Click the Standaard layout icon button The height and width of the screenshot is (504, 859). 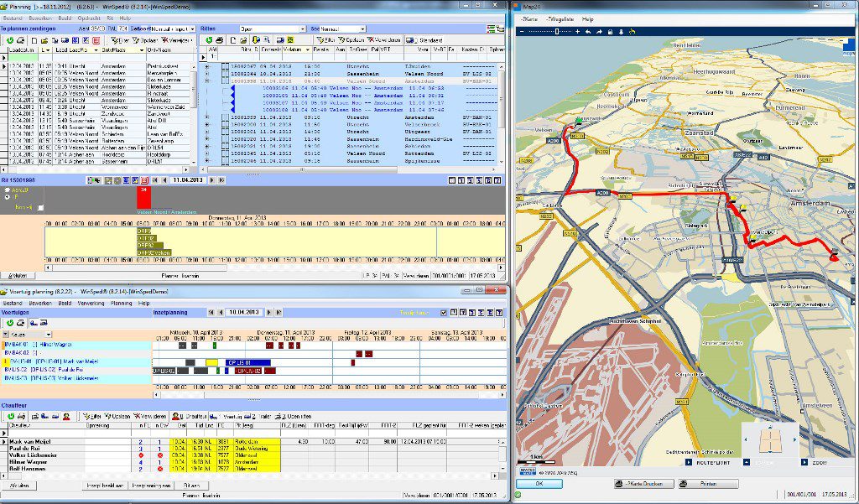[411, 40]
